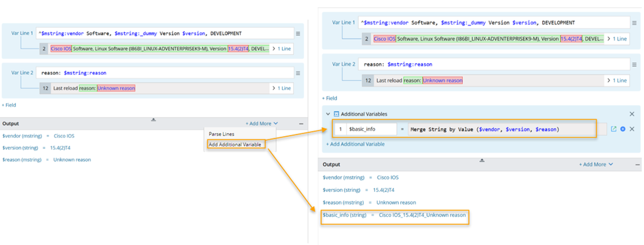This screenshot has height=245, width=644.
Task: Click blue plus icon beside $basic_info formula
Action: (x=623, y=129)
